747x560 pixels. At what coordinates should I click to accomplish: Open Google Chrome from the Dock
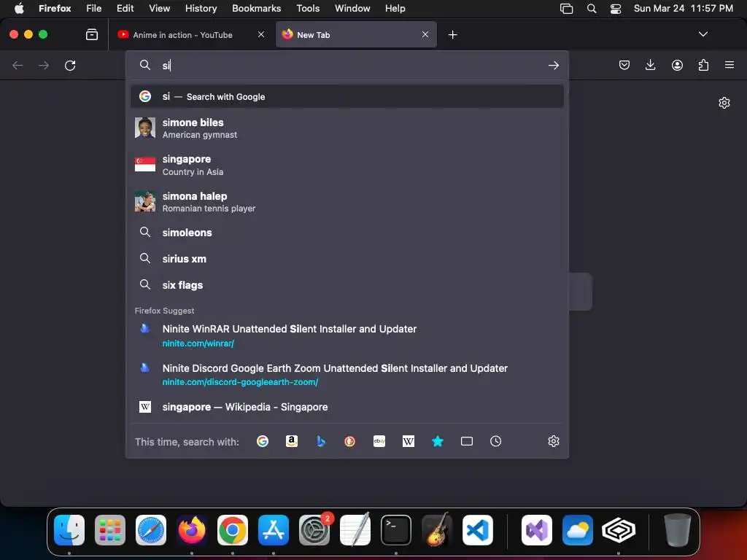tap(233, 530)
